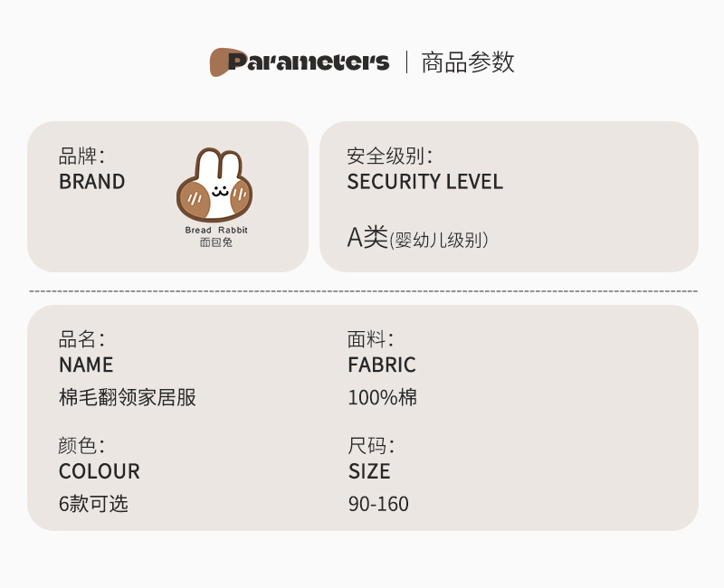Select the 6款可选 colour value
The height and width of the screenshot is (588, 724).
coord(93,504)
